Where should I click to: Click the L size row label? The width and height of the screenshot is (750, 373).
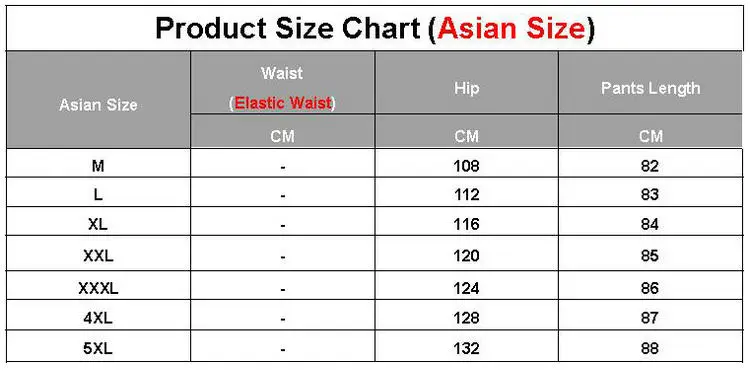[98, 195]
